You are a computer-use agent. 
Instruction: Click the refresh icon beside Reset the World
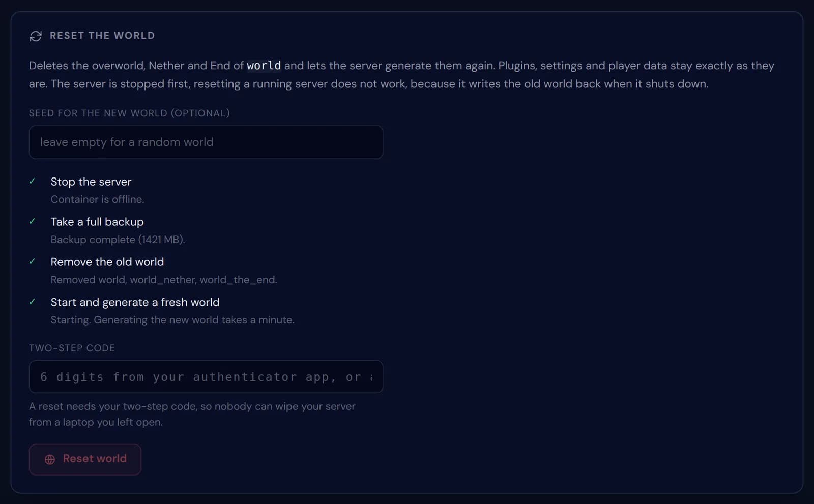[36, 36]
